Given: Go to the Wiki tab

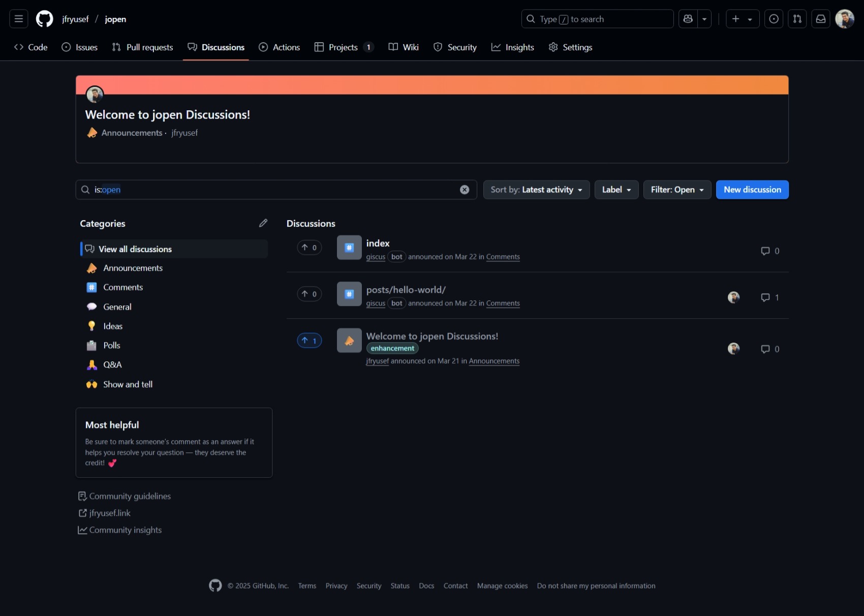Looking at the screenshot, I should tap(403, 47).
